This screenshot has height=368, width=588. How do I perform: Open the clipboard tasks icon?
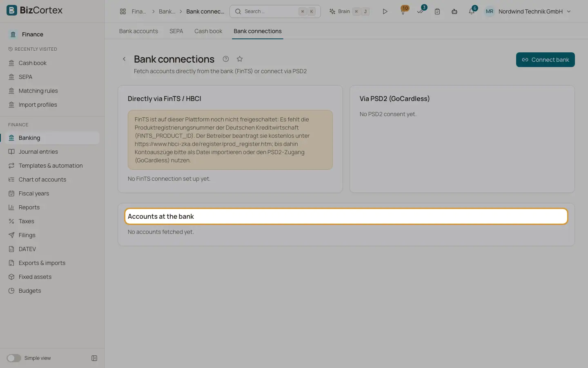click(437, 11)
